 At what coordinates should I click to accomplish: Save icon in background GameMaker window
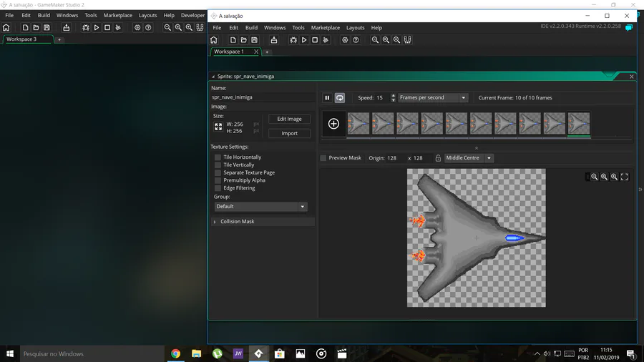47,27
